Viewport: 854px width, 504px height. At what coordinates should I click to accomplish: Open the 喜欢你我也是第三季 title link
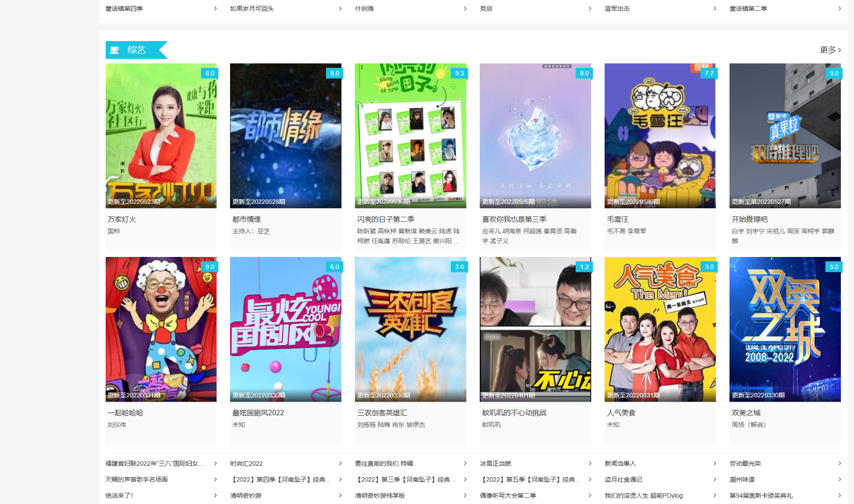[x=514, y=219]
